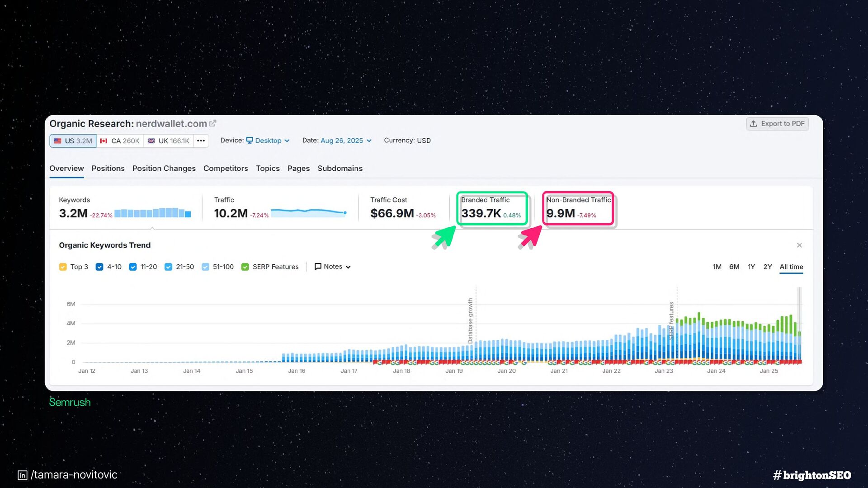Click the Keywords mini bar chart
The image size is (868, 488).
tap(152, 213)
